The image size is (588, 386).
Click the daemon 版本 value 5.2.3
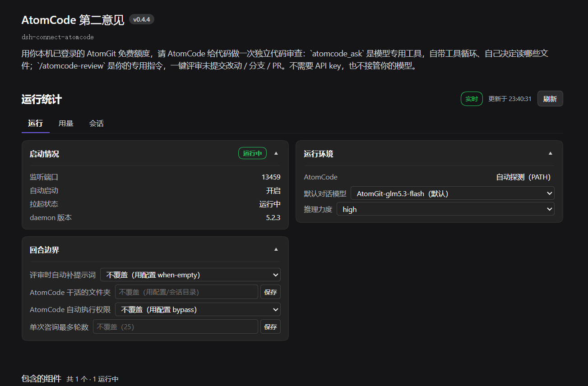pyautogui.click(x=273, y=218)
